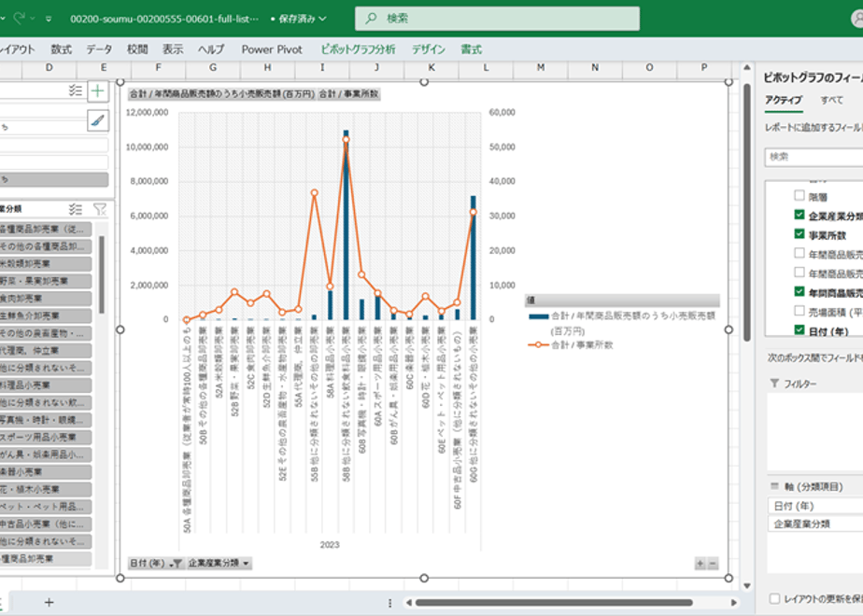
Task: Open the ヘルプ ribbon tab
Action: pos(211,49)
